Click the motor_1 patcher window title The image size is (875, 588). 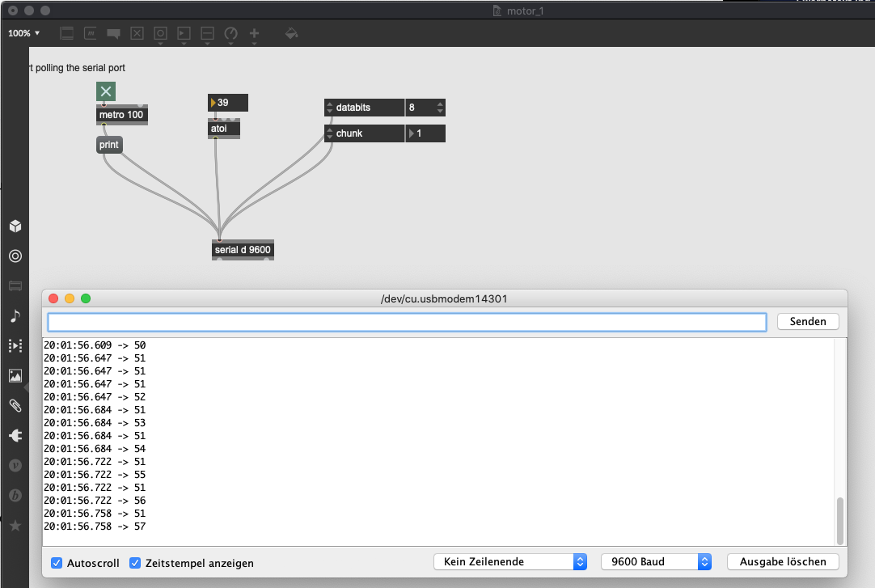click(x=525, y=11)
